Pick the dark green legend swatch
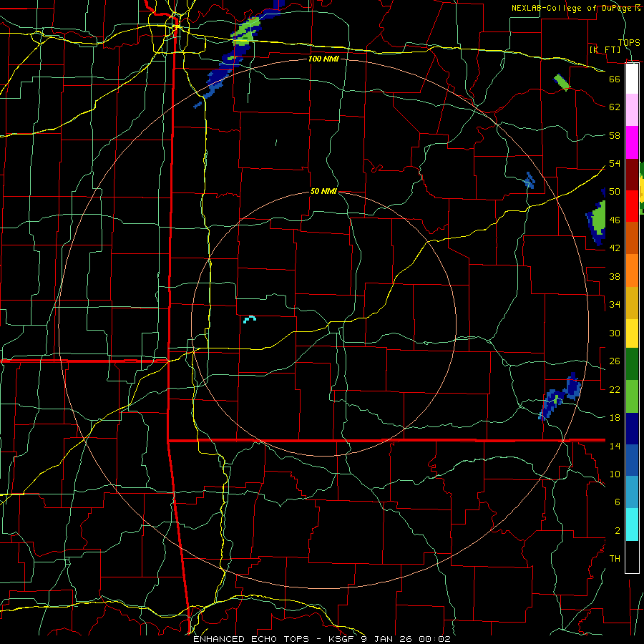The height and width of the screenshot is (644, 644). tap(632, 364)
